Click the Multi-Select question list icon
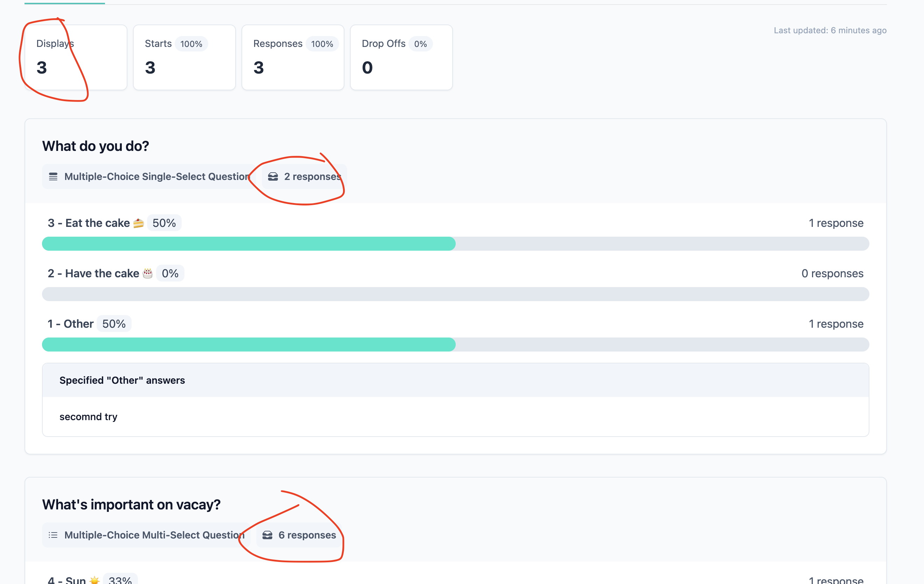 point(52,535)
